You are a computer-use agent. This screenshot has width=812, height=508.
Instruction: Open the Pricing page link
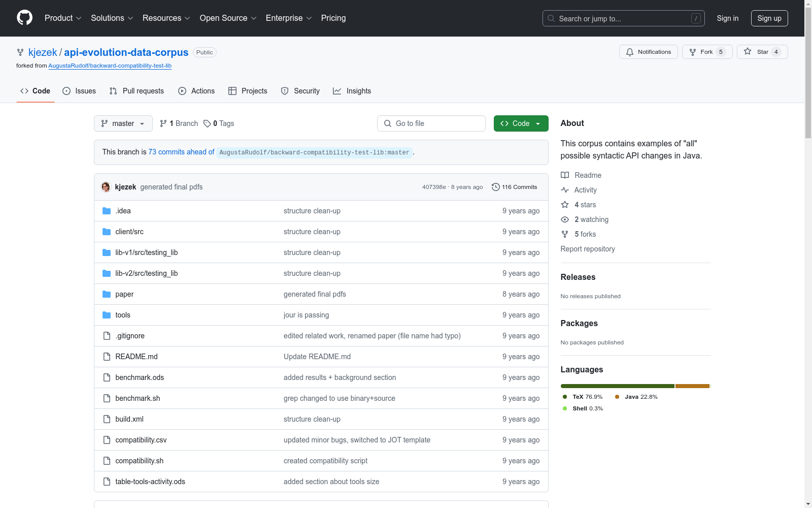click(x=333, y=18)
